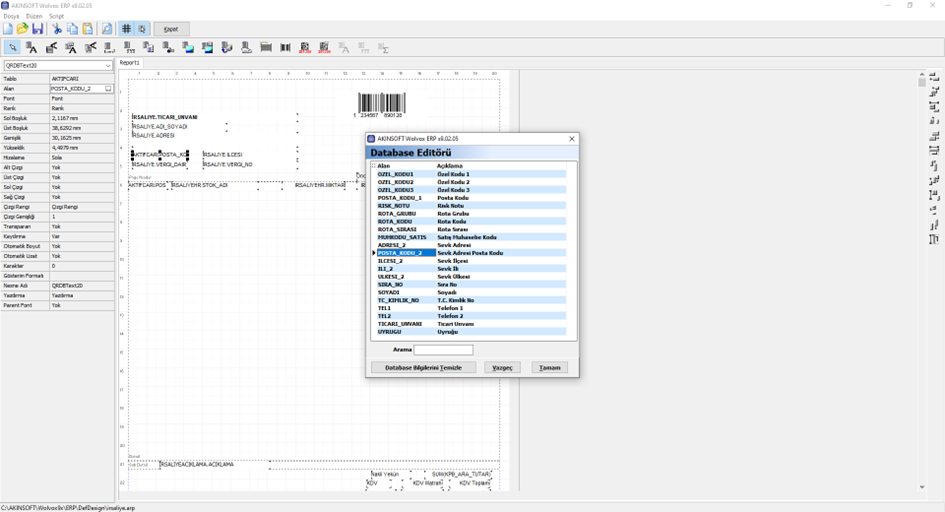Pick the barcode tool in the toolbox

[x=285, y=48]
